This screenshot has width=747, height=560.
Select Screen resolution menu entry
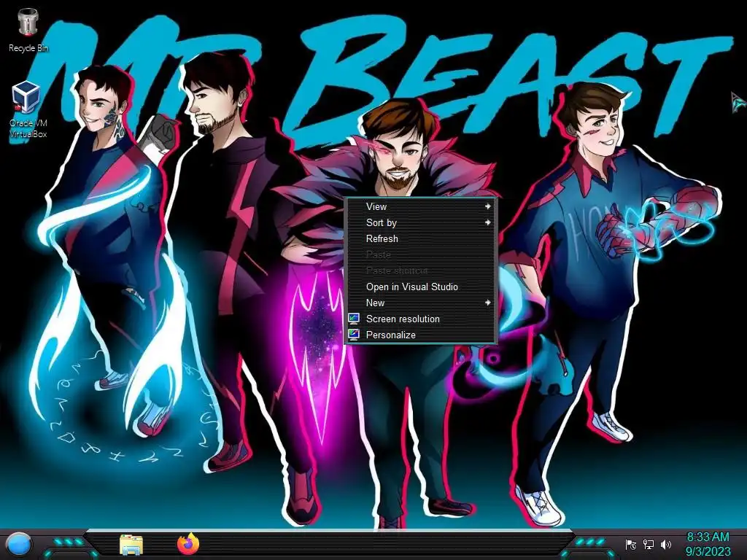click(x=421, y=319)
